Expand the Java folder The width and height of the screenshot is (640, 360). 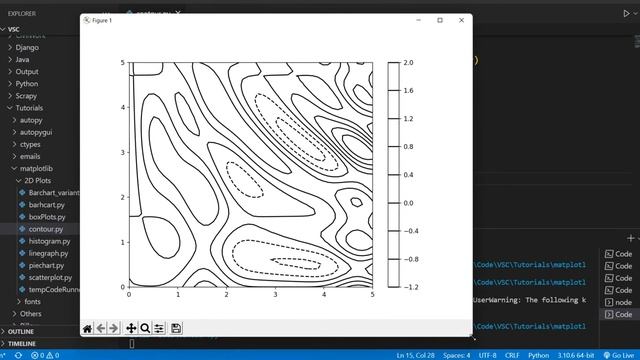(x=10, y=60)
